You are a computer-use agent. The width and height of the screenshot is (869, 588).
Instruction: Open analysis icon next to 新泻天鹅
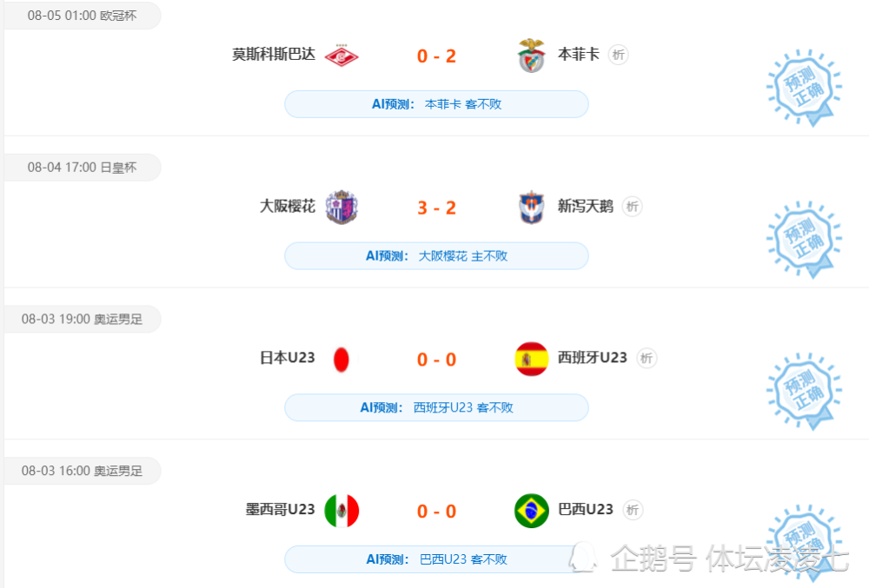tap(633, 207)
